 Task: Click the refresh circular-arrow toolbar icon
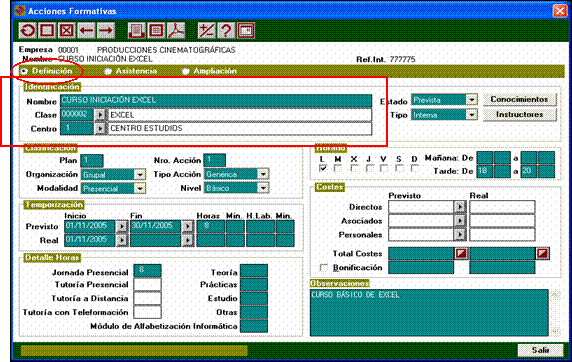point(28,31)
